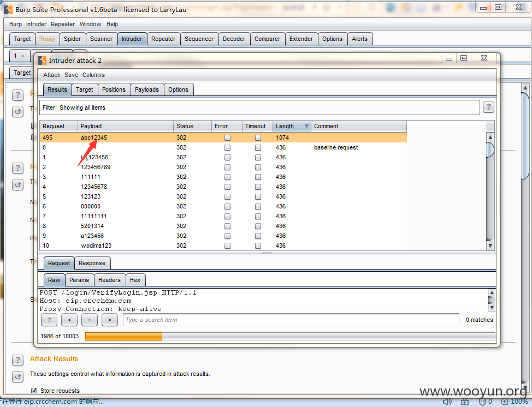Select the row with payload abc12345
Image resolution: width=532 pixels, height=407 pixels.
[223, 137]
